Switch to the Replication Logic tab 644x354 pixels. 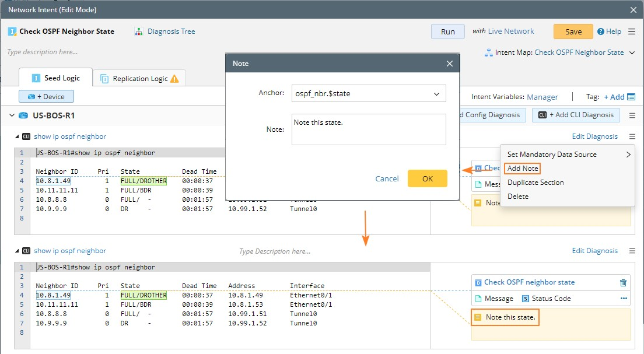[x=140, y=79]
